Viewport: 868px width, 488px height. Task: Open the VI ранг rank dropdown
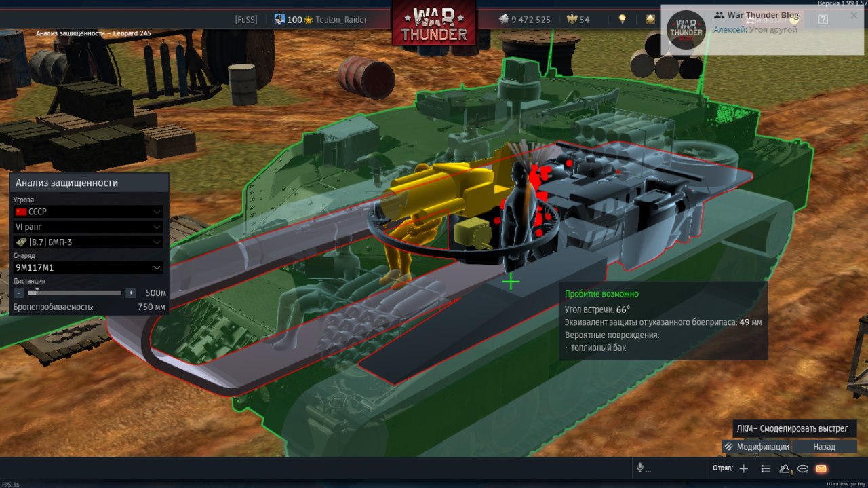tap(88, 227)
